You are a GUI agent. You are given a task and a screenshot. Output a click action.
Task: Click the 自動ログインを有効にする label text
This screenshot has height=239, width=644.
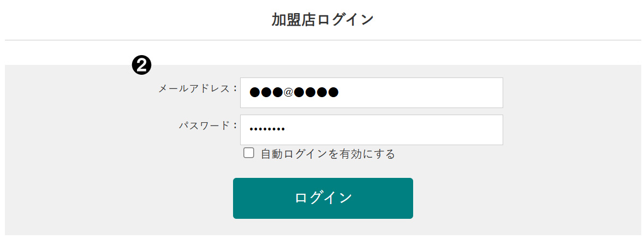(x=327, y=154)
